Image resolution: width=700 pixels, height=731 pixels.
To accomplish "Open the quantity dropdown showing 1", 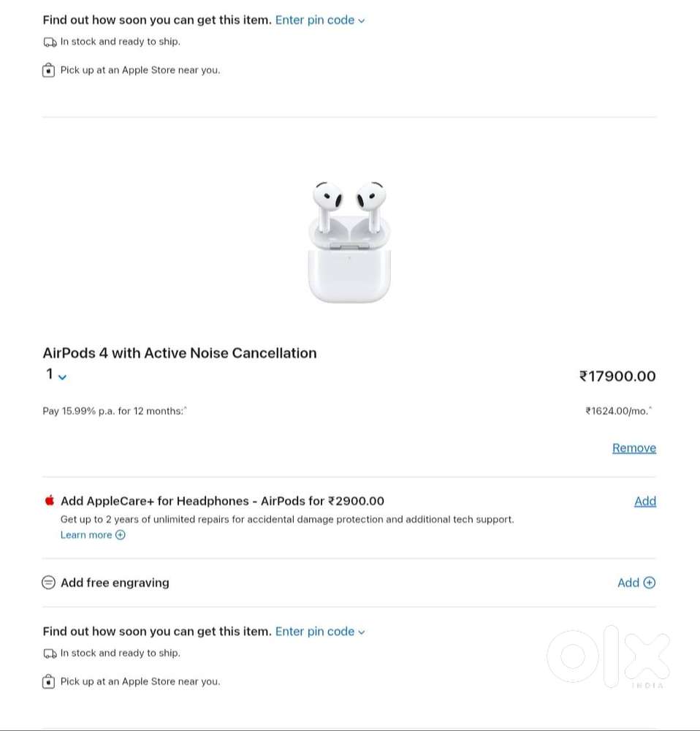I will [x=56, y=376].
